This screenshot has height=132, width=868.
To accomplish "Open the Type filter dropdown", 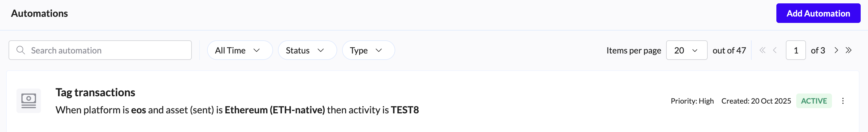I will click(x=368, y=50).
